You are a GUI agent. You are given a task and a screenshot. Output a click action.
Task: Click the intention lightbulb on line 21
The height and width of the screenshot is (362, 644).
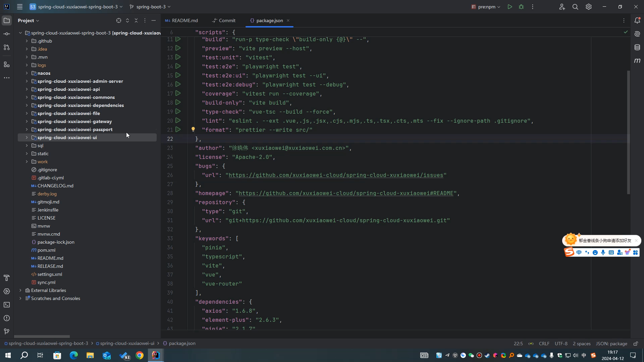click(x=193, y=129)
